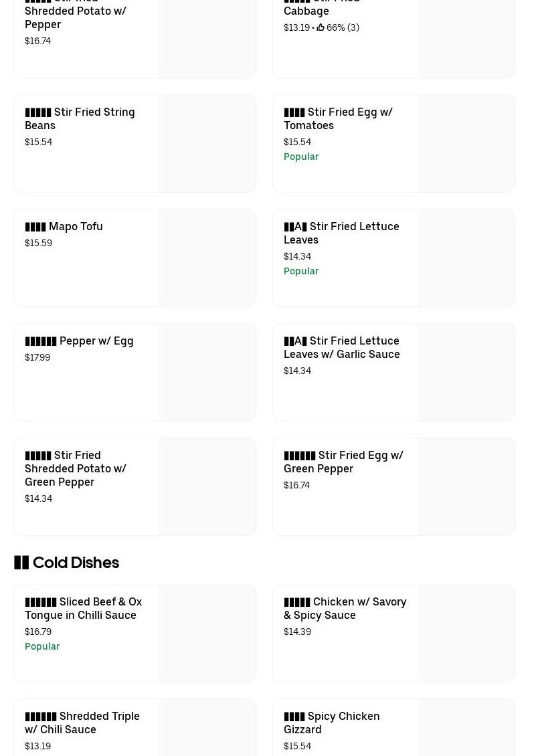Screen dimensions: 538x756
Task: Select the Spicy Chicken Gizzard dish
Action: 331,723
